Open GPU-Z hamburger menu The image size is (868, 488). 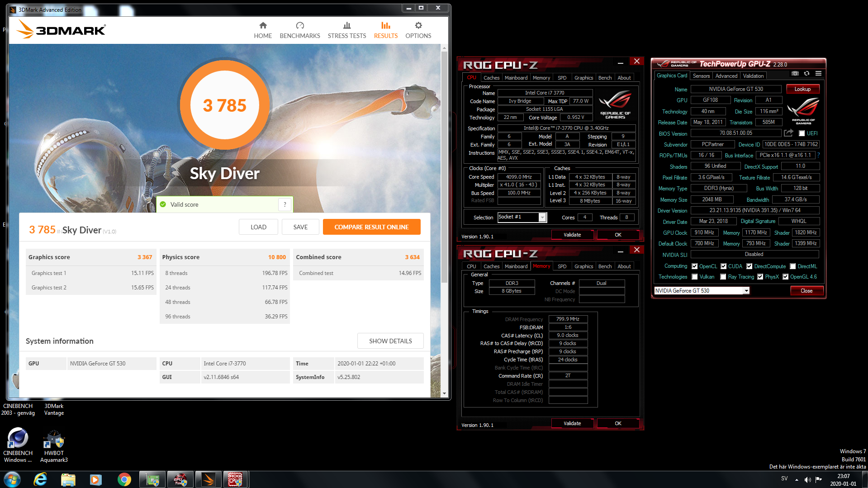(x=818, y=73)
